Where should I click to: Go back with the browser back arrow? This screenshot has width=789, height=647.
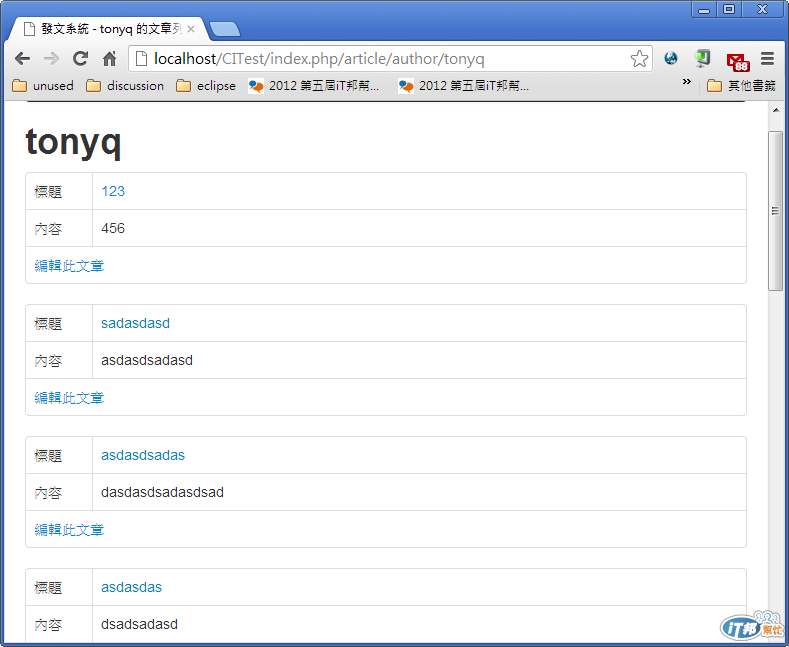tap(22, 59)
